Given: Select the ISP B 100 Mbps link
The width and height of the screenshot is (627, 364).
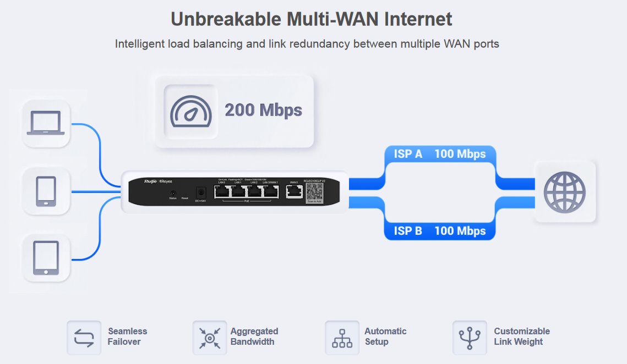Looking at the screenshot, I should (x=440, y=231).
